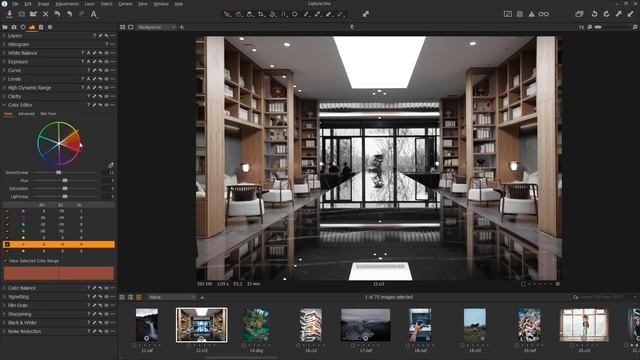Rotate image right using toolbar icon
This screenshot has height=360, width=640.
click(607, 14)
